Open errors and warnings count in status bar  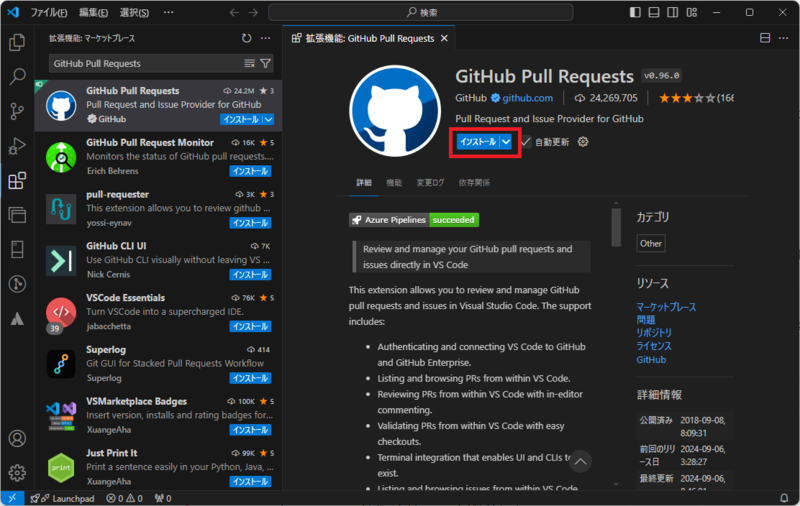[x=124, y=498]
